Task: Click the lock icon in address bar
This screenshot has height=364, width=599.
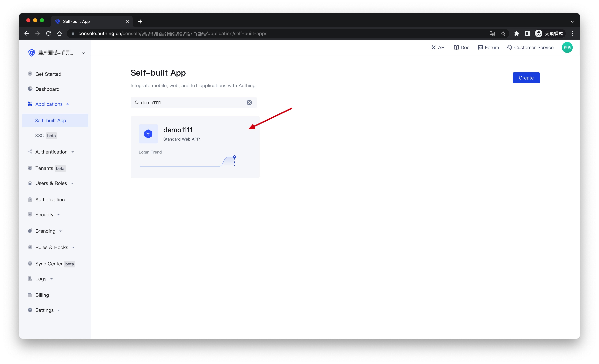Action: pyautogui.click(x=73, y=34)
